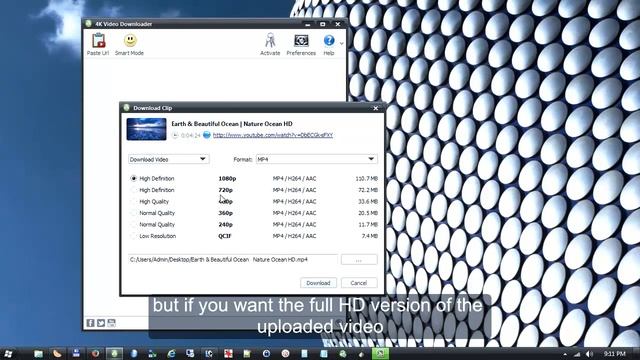Click the Download Clip dialog title icon

[127, 108]
